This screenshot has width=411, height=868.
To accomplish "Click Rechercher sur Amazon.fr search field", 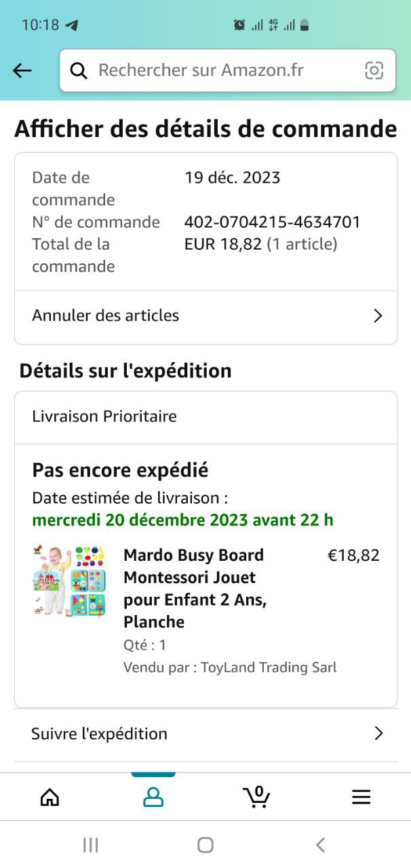I will click(x=227, y=71).
